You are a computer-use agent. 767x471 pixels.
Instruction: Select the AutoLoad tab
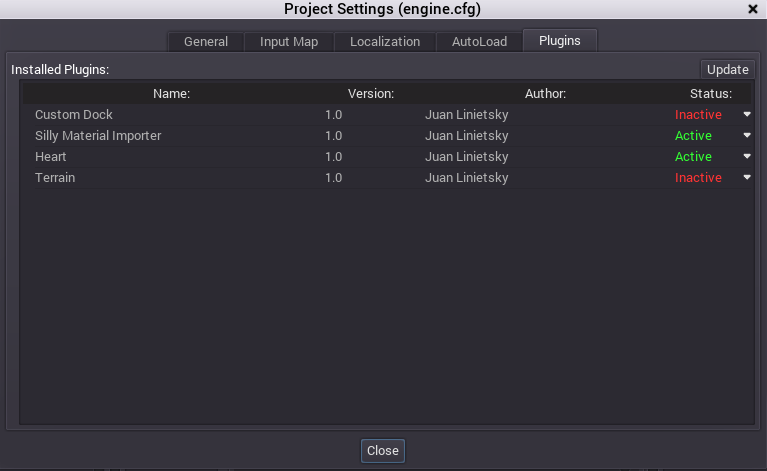click(x=479, y=42)
